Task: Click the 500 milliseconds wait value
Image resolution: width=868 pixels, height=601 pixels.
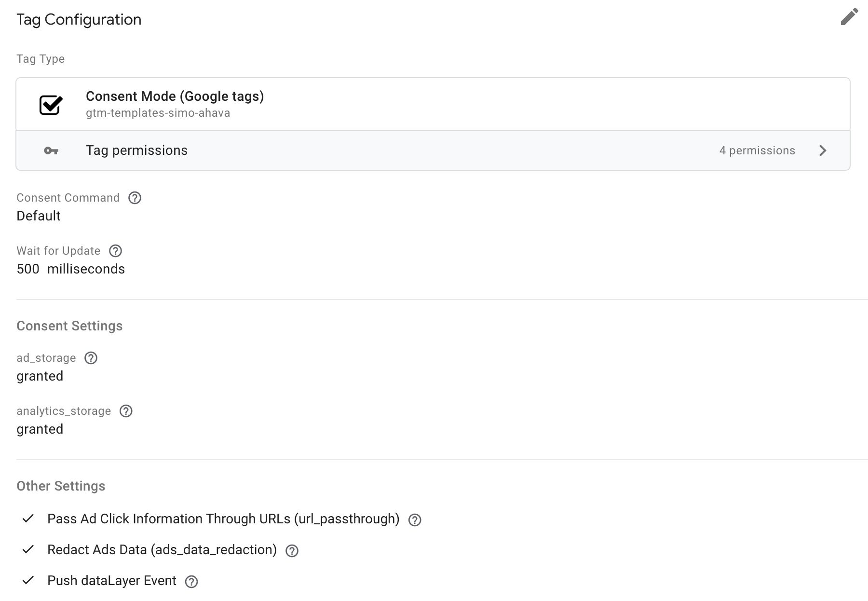Action: pos(70,269)
